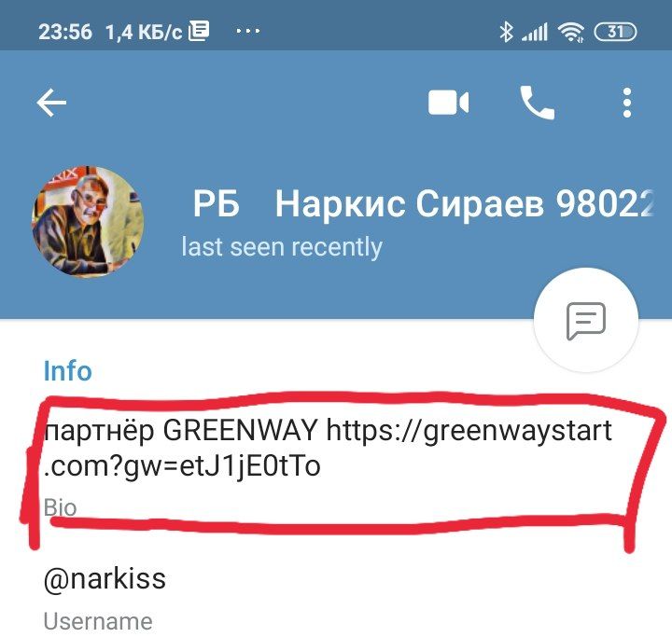Start a video call with this contact

pyautogui.click(x=448, y=103)
